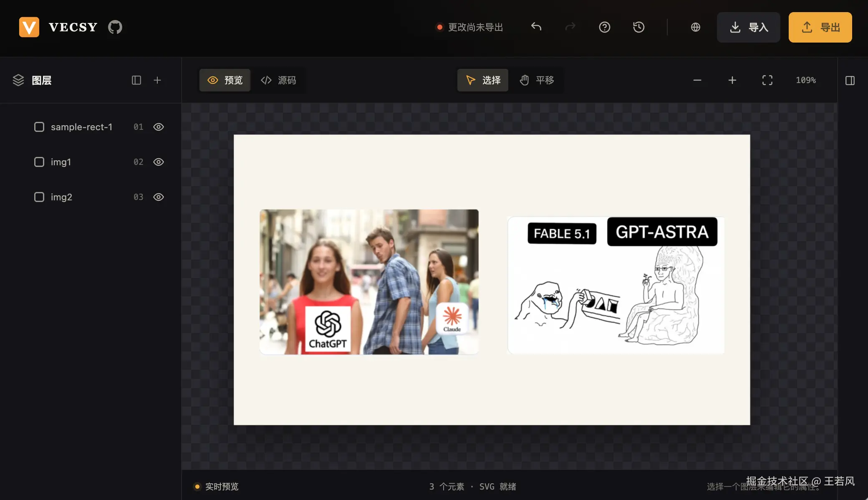This screenshot has width=868, height=500.
Task: Click the 导出 export button
Action: (x=820, y=27)
